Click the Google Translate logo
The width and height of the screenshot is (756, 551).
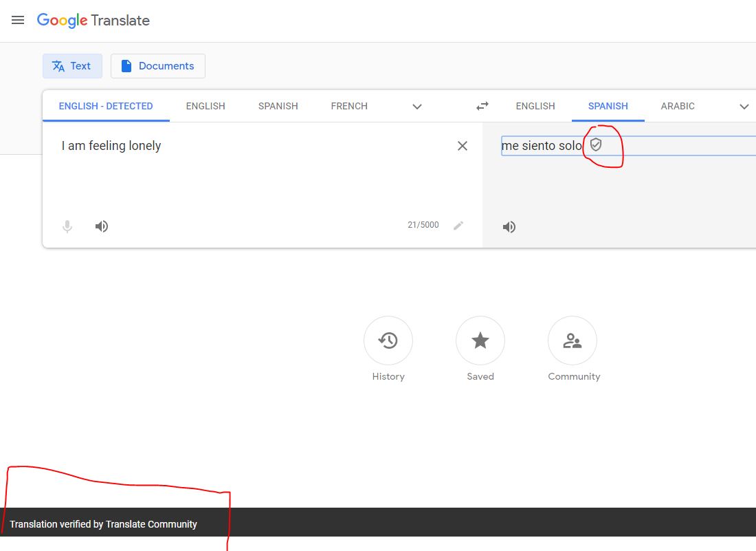coord(93,20)
